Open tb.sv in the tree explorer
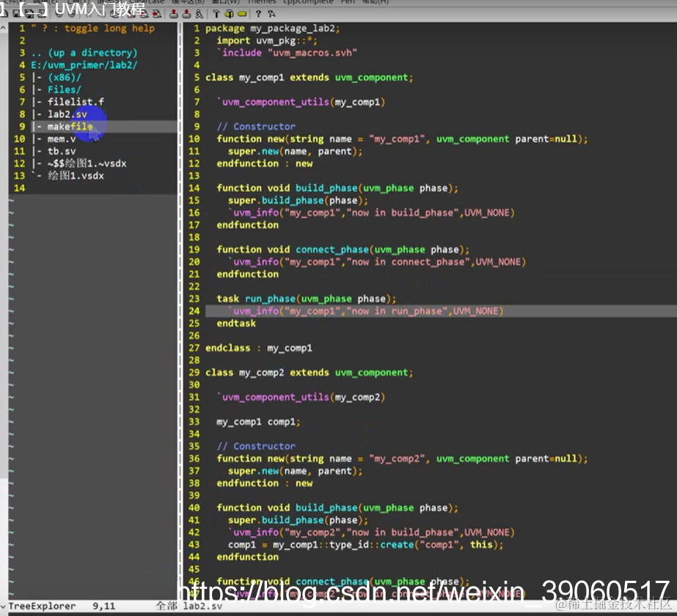Viewport: 677px width, 616px height. (x=62, y=151)
